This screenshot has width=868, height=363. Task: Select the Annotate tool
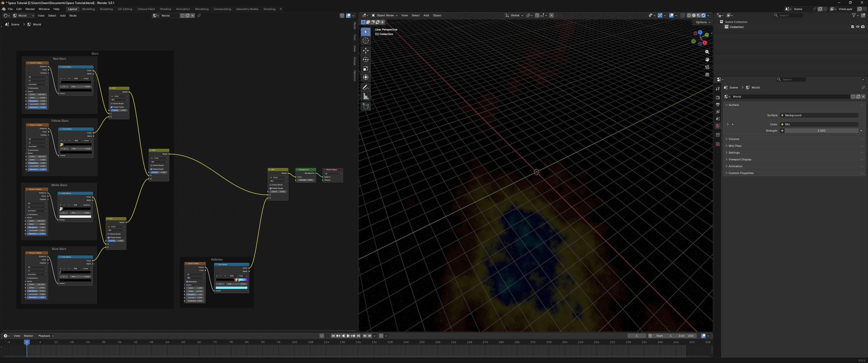(366, 87)
